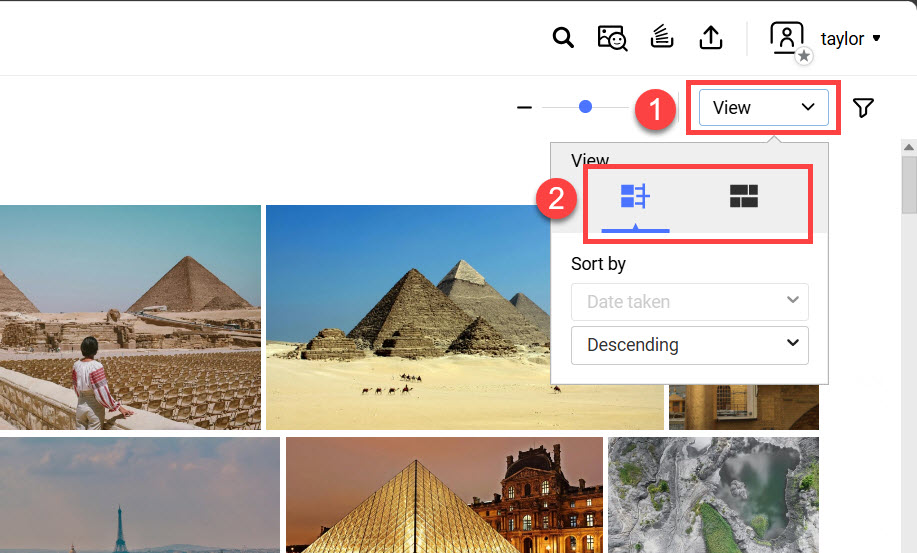Open the face recognition image search
Image resolution: width=917 pixels, height=553 pixels.
tap(612, 38)
